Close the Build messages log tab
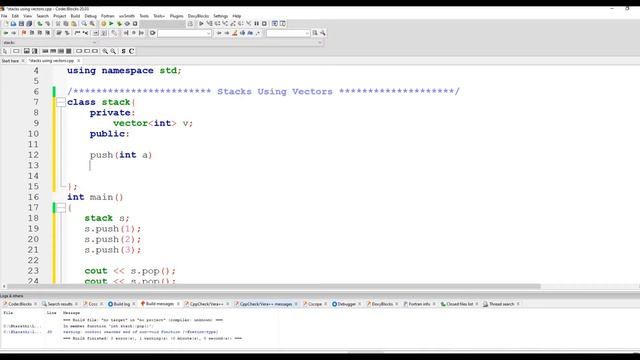The height and width of the screenshot is (360, 640). pos(178,304)
